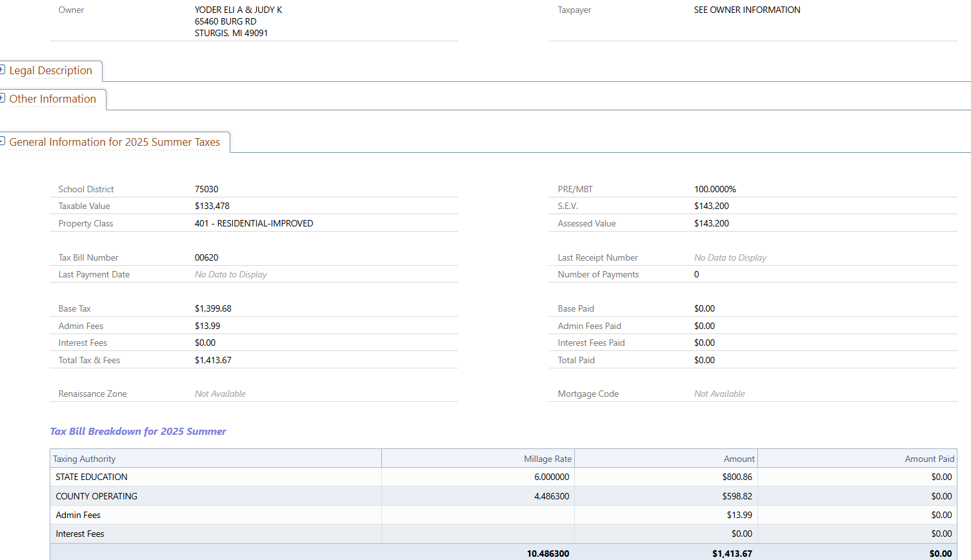Click the owner name YODER ELI A & JUDY K
Image resolution: width=971 pixels, height=560 pixels.
[238, 10]
